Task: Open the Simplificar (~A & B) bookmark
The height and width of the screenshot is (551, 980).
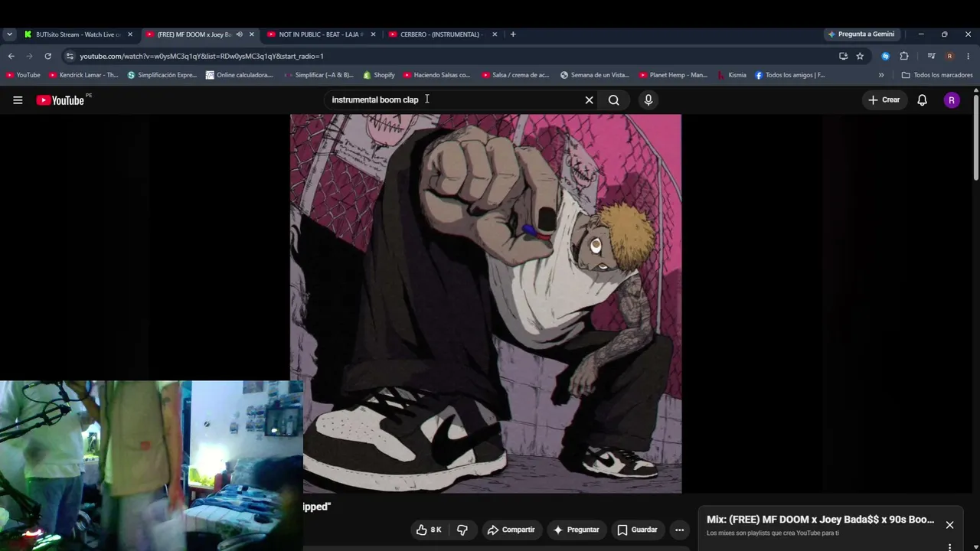Action: pyautogui.click(x=318, y=75)
